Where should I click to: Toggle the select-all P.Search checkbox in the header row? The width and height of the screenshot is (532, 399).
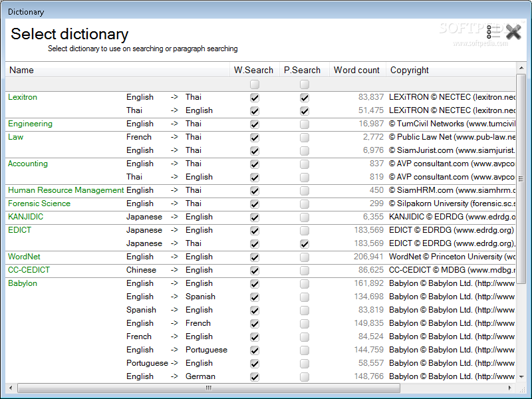tap(305, 84)
